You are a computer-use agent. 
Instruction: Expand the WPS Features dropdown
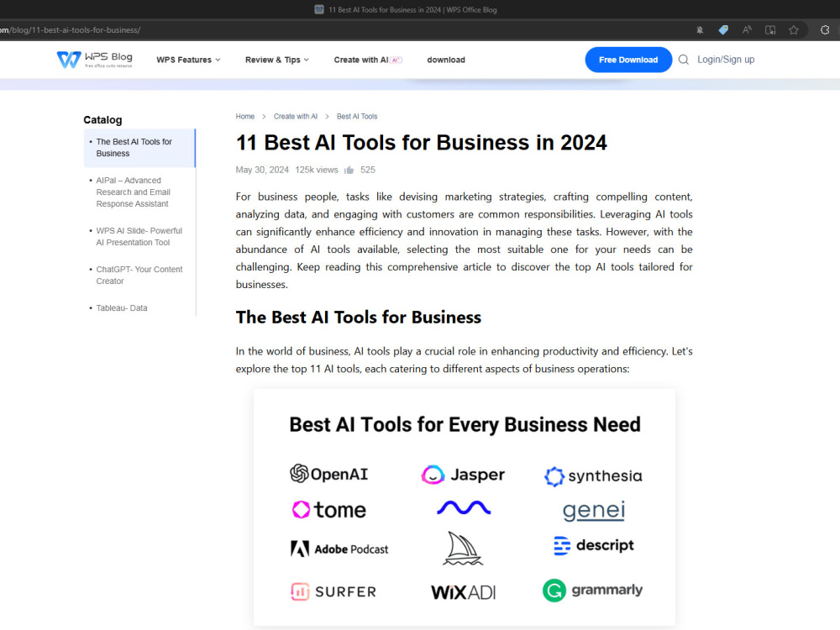pyautogui.click(x=188, y=60)
